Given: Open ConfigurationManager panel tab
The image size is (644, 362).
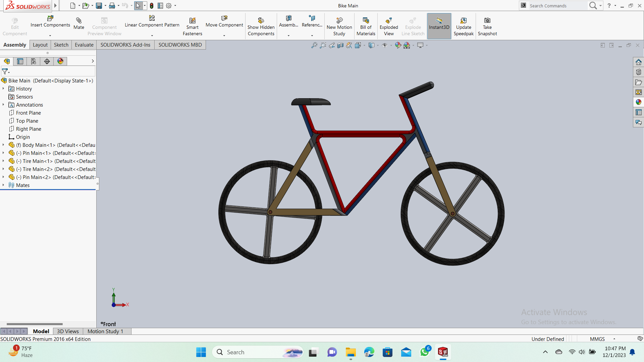Looking at the screenshot, I should pyautogui.click(x=34, y=61).
